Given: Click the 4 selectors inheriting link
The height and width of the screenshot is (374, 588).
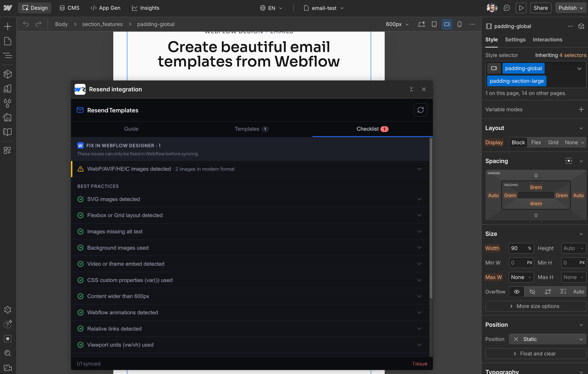Looking at the screenshot, I should click(x=573, y=55).
